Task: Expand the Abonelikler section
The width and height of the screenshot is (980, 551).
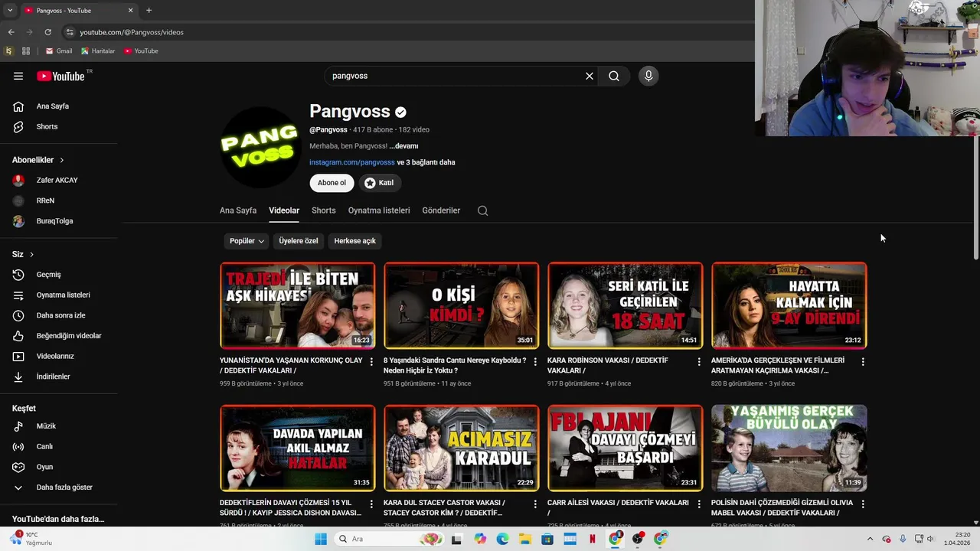Action: [38, 160]
